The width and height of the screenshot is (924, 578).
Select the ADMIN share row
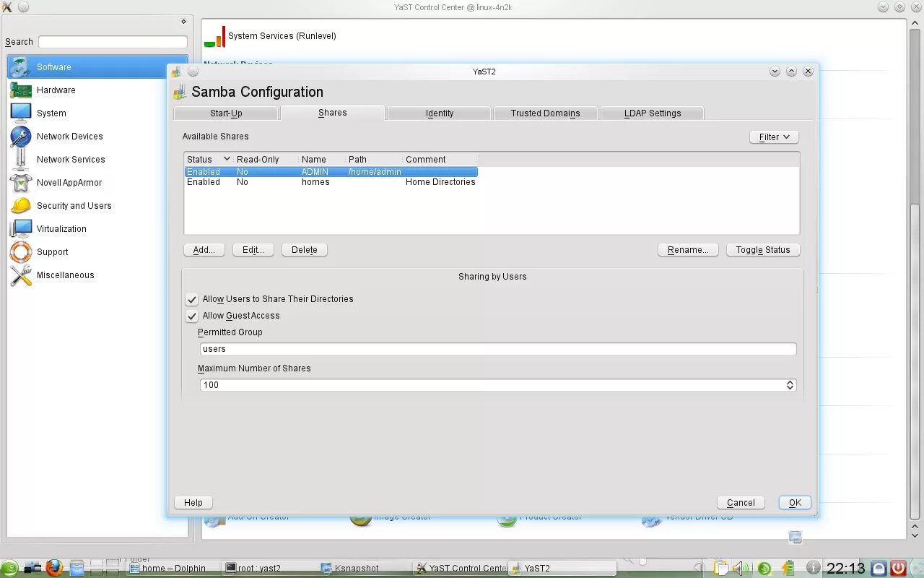click(331, 172)
